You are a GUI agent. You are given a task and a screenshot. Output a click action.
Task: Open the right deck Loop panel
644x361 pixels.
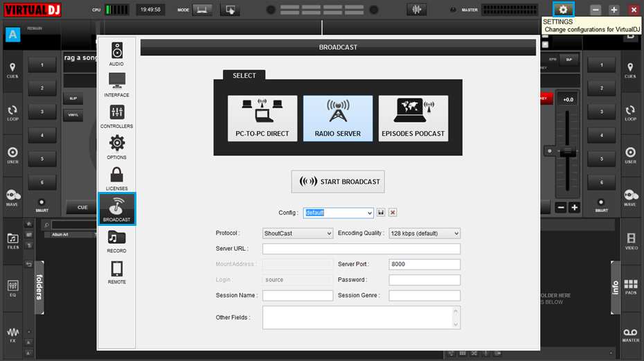coord(630,113)
